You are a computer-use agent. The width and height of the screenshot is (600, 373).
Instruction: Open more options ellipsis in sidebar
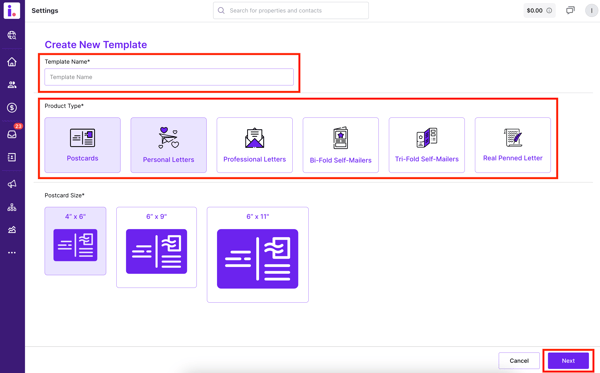pos(12,252)
